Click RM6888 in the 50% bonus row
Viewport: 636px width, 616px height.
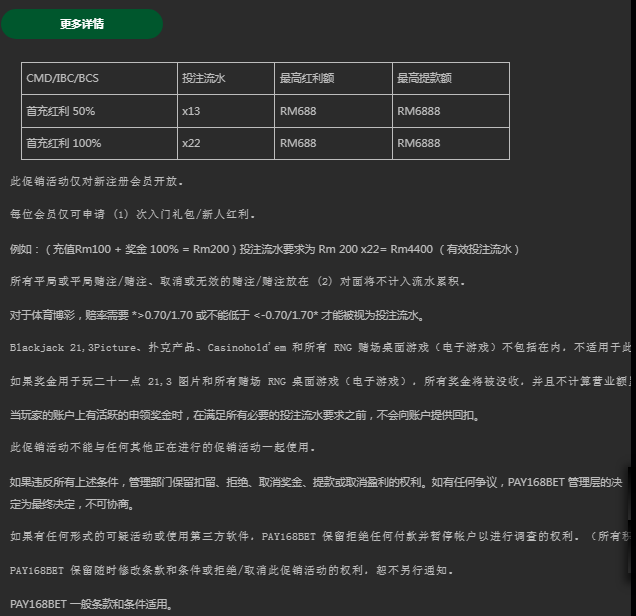[x=451, y=111]
